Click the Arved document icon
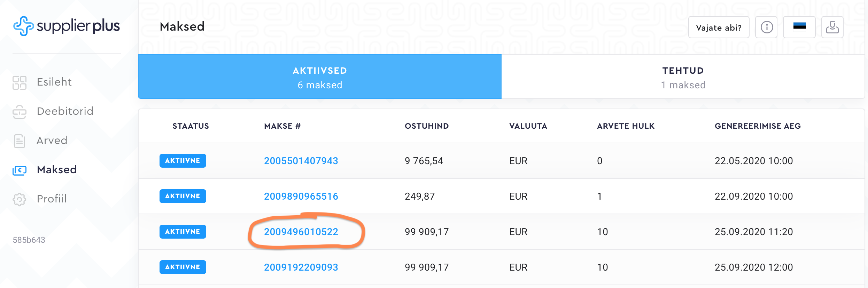This screenshot has width=868, height=288. pyautogui.click(x=20, y=141)
